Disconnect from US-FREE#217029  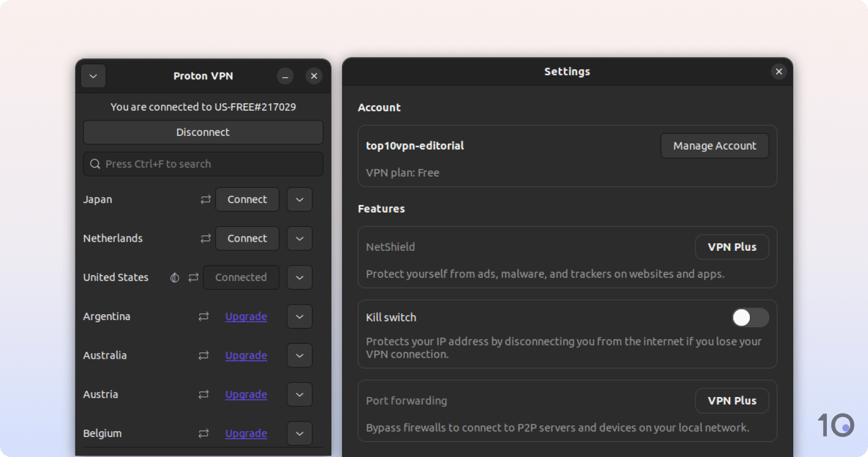(x=203, y=132)
